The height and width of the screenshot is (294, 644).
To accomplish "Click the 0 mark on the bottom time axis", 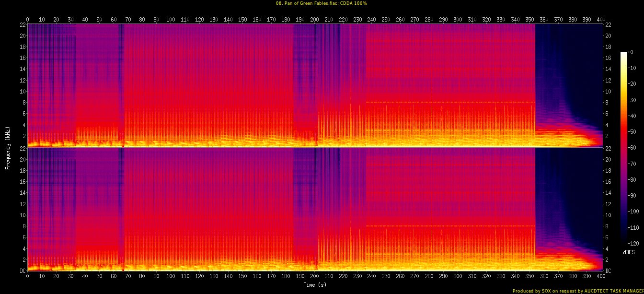I will (x=28, y=276).
